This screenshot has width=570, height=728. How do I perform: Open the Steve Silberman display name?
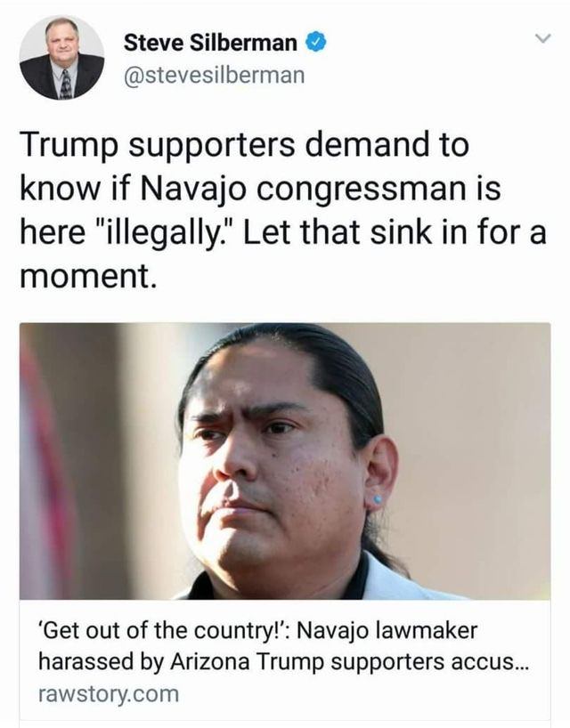tap(210, 44)
